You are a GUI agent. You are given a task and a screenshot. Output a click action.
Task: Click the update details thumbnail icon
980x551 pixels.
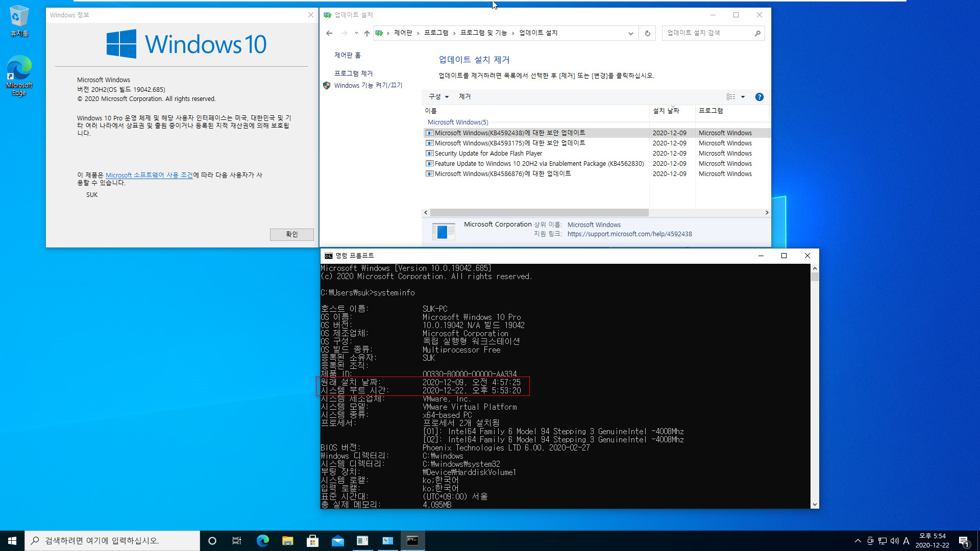coord(443,232)
